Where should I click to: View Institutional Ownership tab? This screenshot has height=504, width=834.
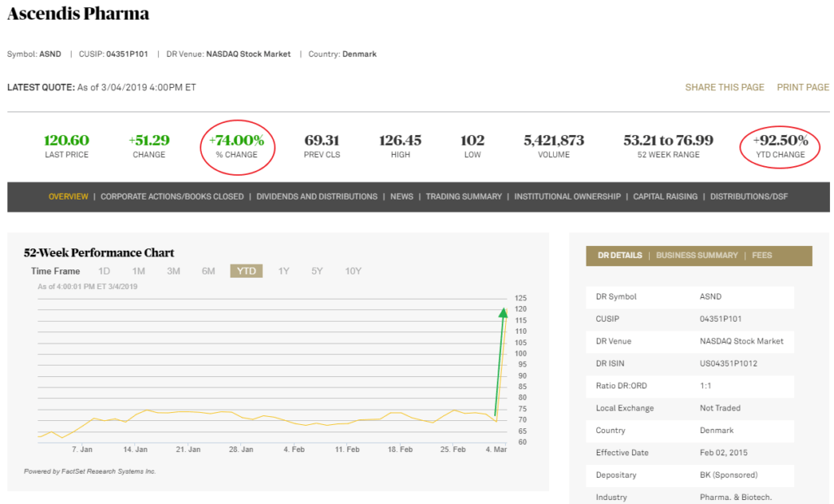[x=568, y=197]
